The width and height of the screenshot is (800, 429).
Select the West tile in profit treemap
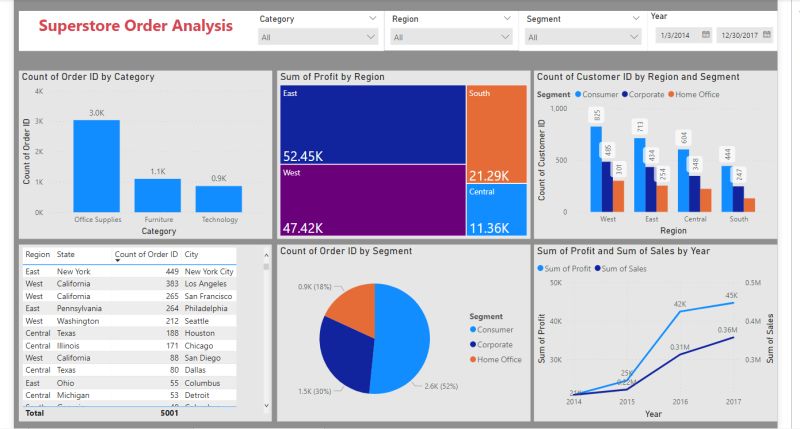point(373,200)
